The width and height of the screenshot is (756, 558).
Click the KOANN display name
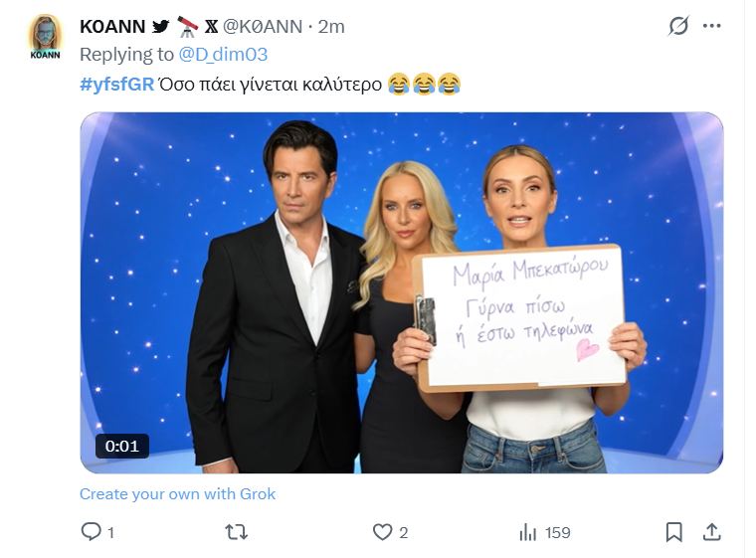pos(112,27)
